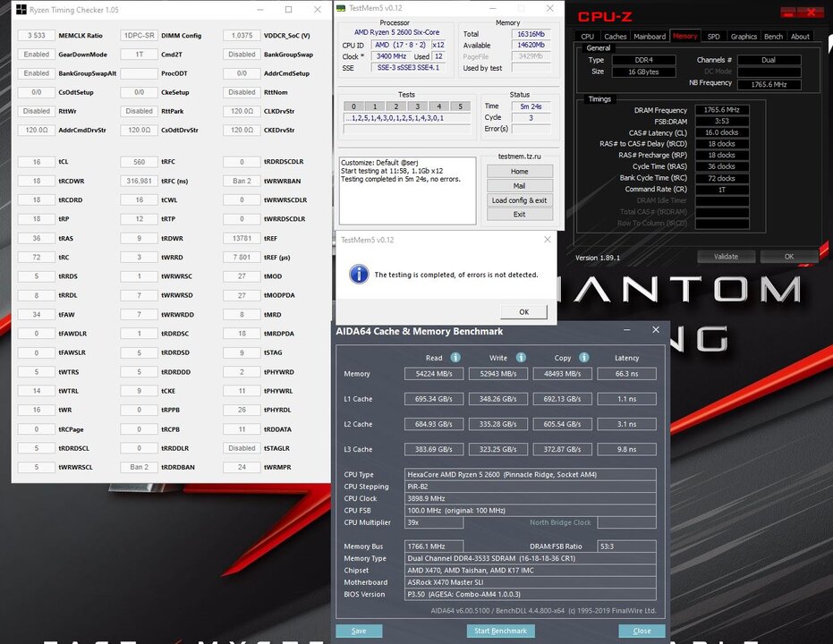The height and width of the screenshot is (644, 833).
Task: Click the blue info icon in TestMem5 dialog
Action: 359,274
